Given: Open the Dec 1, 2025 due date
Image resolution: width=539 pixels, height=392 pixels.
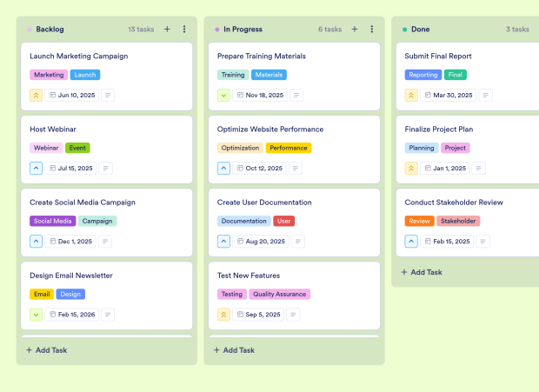Looking at the screenshot, I should pos(70,242).
